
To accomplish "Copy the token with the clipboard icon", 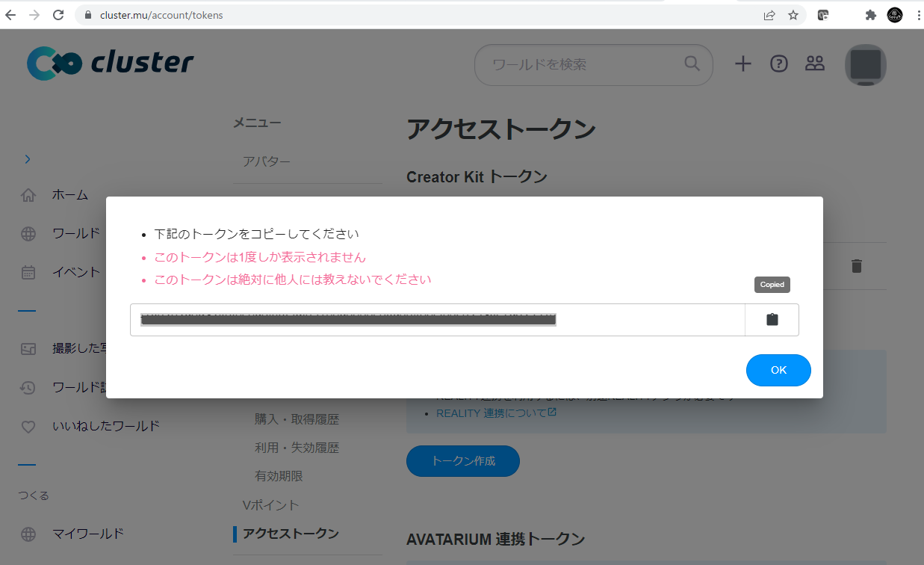I will 772,320.
